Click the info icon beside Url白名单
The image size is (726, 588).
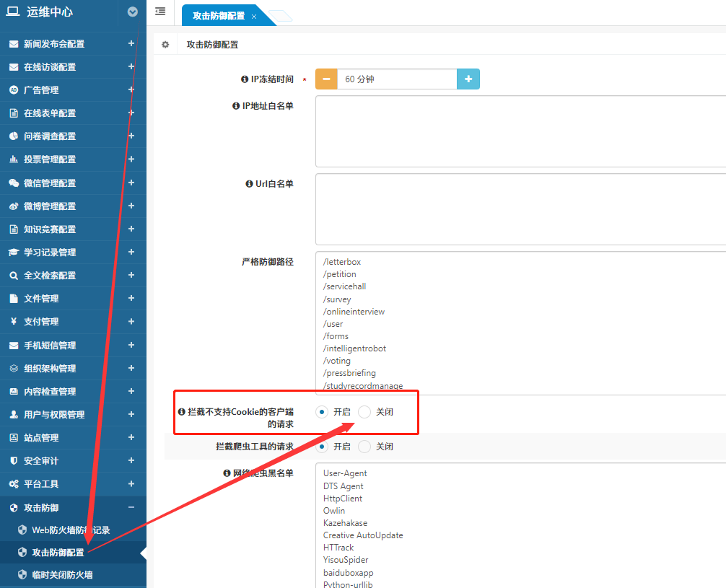click(249, 184)
